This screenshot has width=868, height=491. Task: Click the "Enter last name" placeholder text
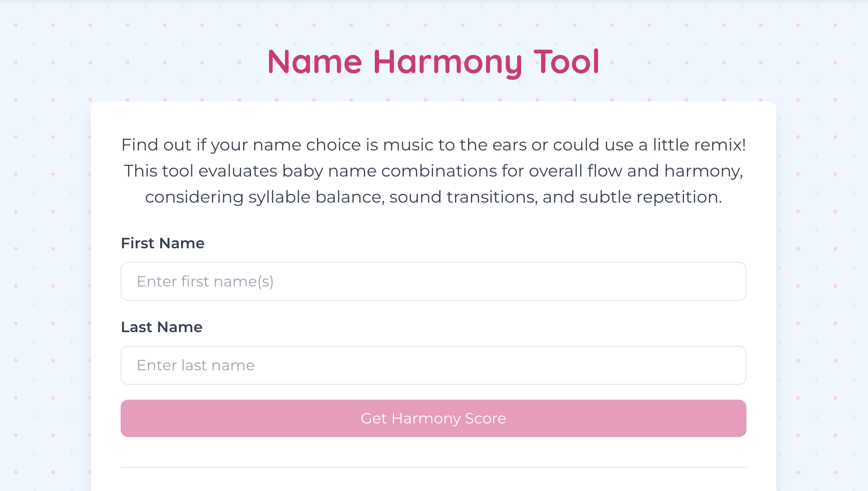coord(196,365)
